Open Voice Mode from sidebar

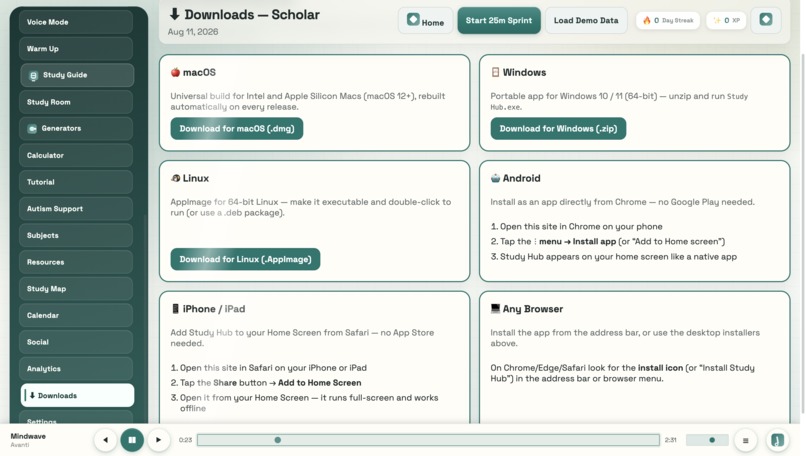tap(76, 22)
